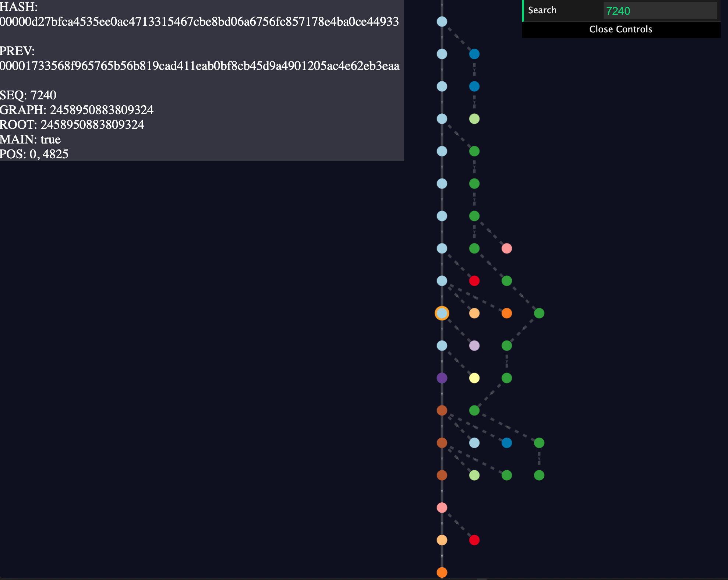Click the peach node on main chain
The image size is (728, 580).
[x=442, y=540]
